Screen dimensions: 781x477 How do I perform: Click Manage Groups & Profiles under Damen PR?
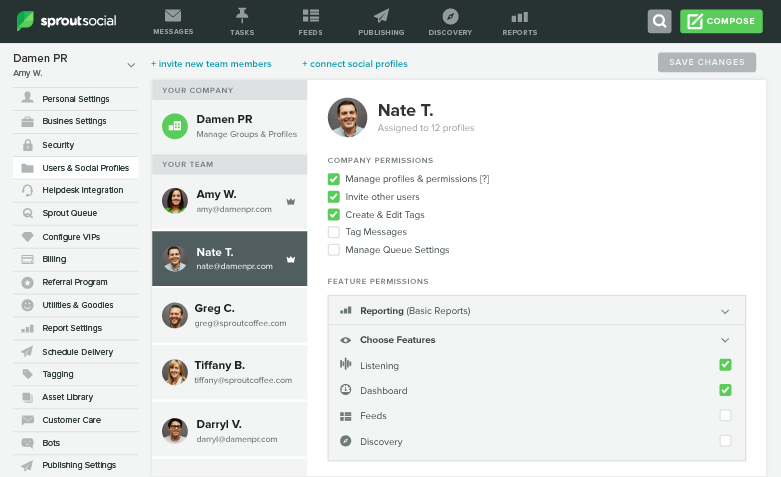(x=247, y=134)
